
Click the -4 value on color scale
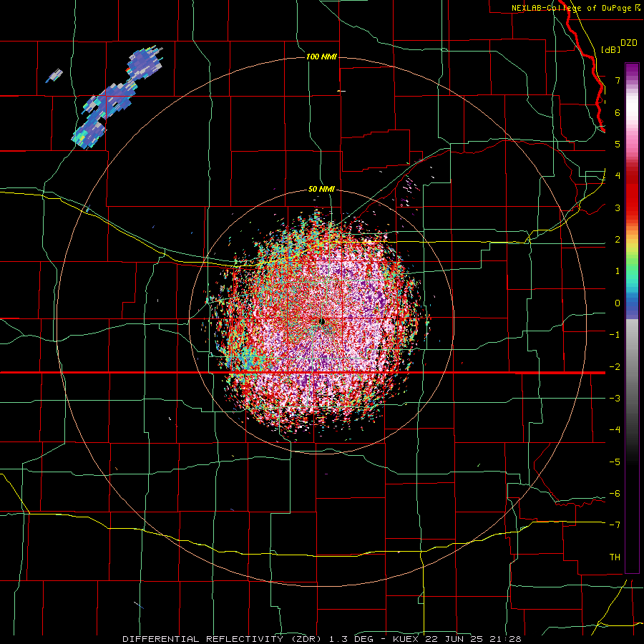[615, 430]
